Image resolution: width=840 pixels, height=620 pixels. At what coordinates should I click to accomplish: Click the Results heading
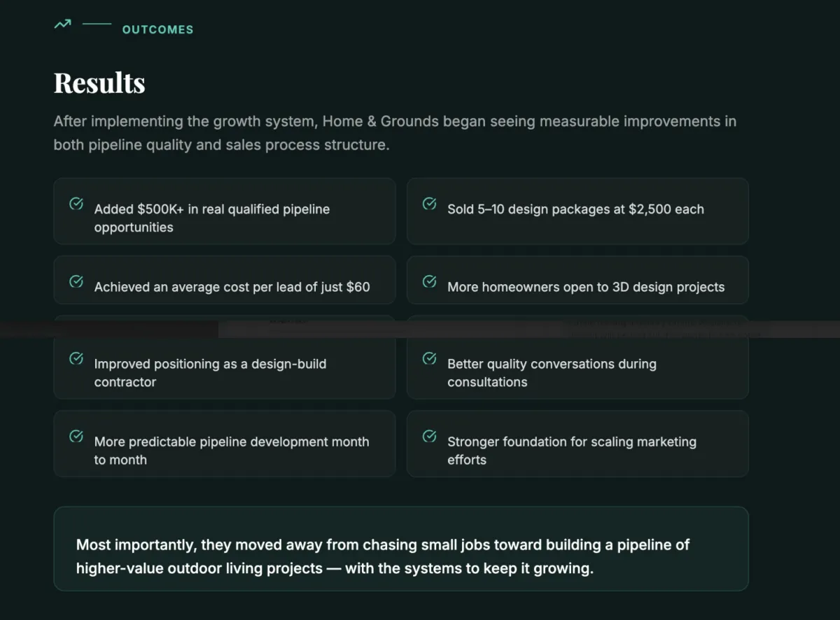point(99,83)
